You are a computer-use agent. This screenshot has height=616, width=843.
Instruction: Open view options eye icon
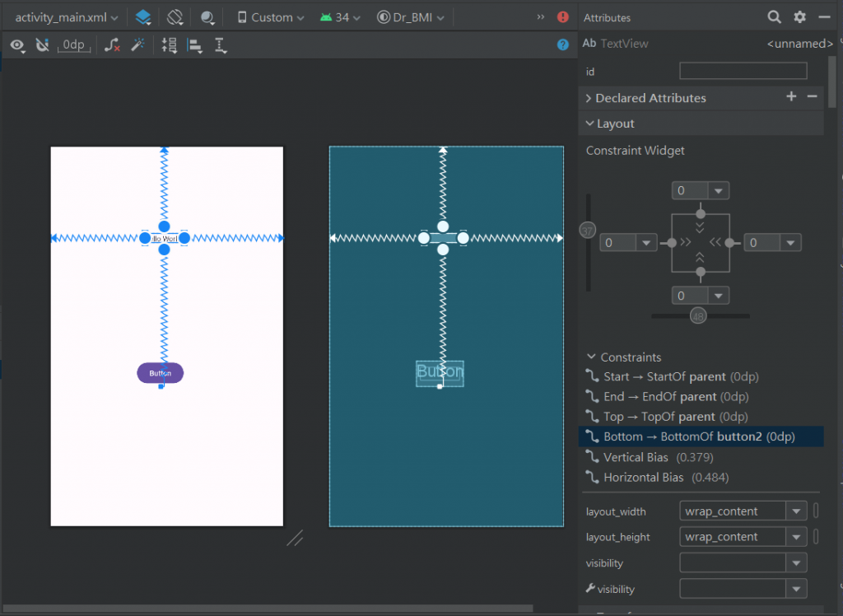point(17,46)
